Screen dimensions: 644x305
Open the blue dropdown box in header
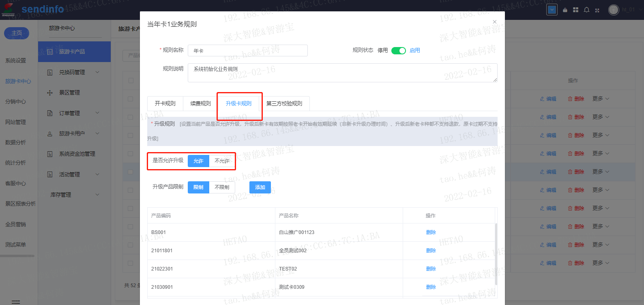[552, 10]
